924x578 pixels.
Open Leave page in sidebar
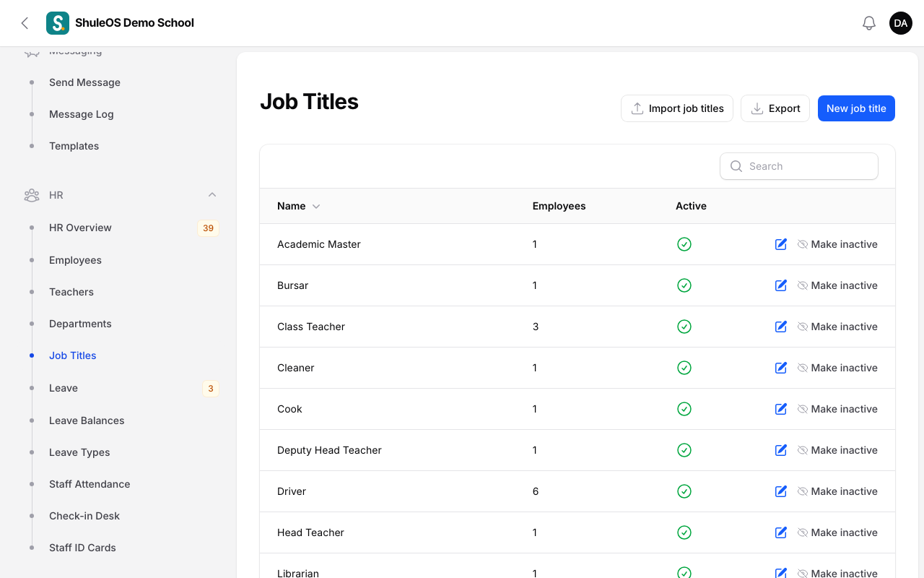[x=64, y=388]
